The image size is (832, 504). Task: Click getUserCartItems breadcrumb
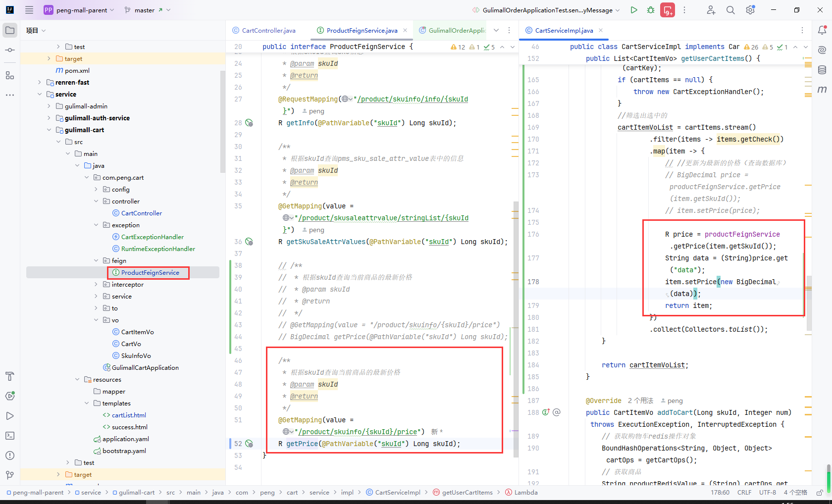[463, 493]
